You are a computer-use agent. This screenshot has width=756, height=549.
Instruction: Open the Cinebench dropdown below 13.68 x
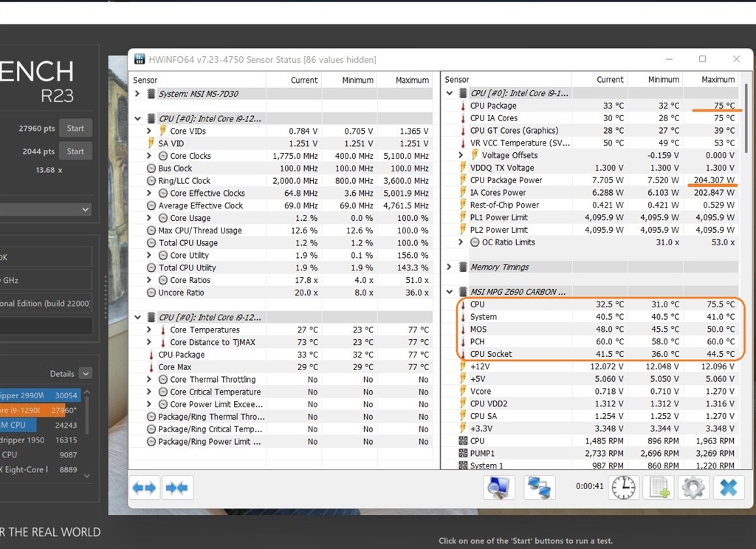(46, 209)
